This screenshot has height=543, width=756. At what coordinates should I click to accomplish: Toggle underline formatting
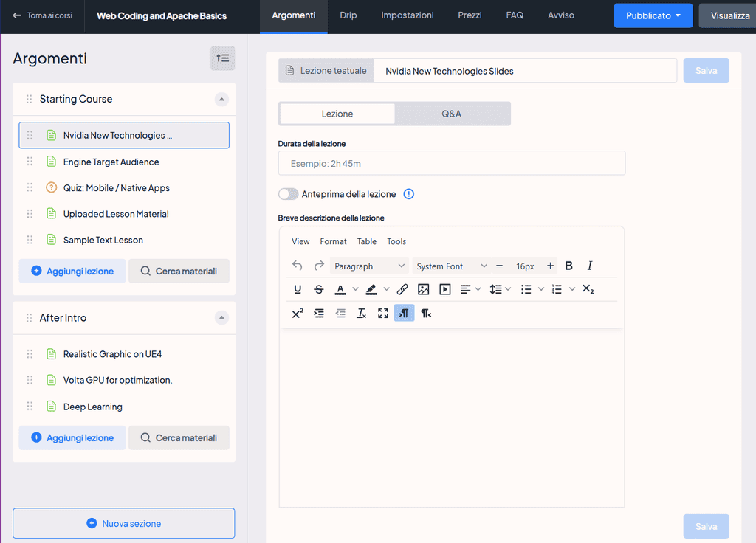coord(298,289)
